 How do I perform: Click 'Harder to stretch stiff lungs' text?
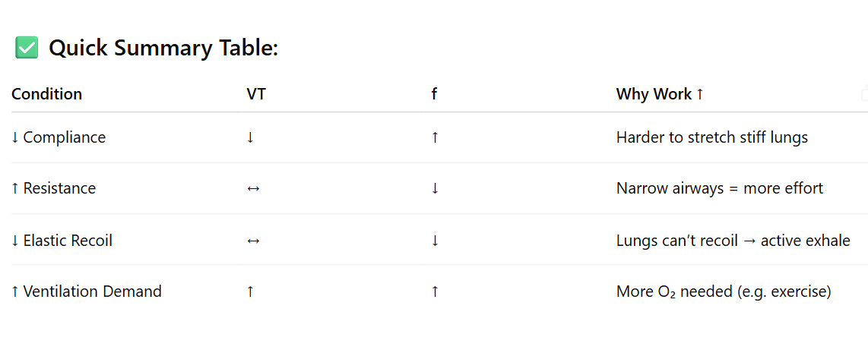(712, 137)
